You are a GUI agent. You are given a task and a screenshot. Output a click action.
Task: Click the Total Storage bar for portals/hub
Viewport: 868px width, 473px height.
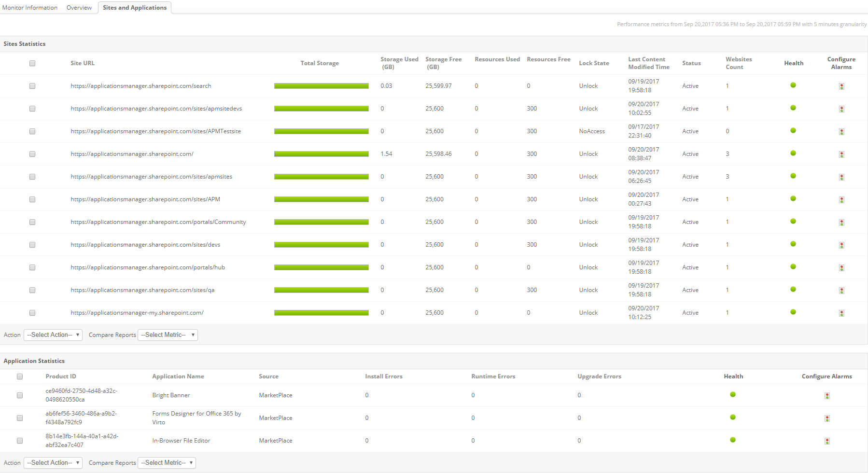(x=321, y=267)
